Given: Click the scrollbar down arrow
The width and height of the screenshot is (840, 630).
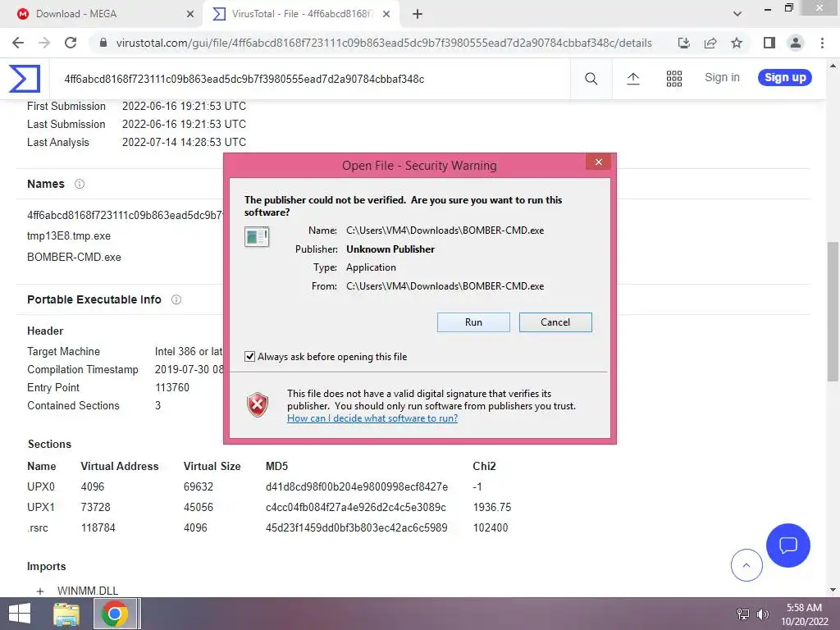Looking at the screenshot, I should click(x=833, y=591).
